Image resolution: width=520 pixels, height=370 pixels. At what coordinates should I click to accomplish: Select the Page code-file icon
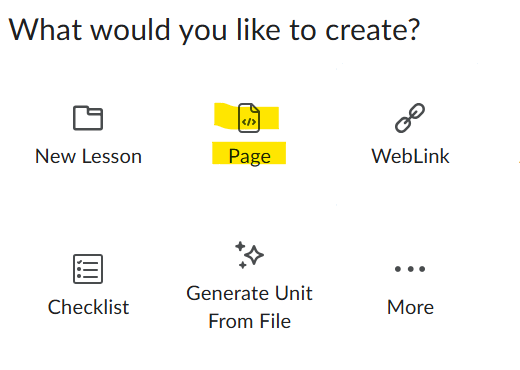(249, 118)
